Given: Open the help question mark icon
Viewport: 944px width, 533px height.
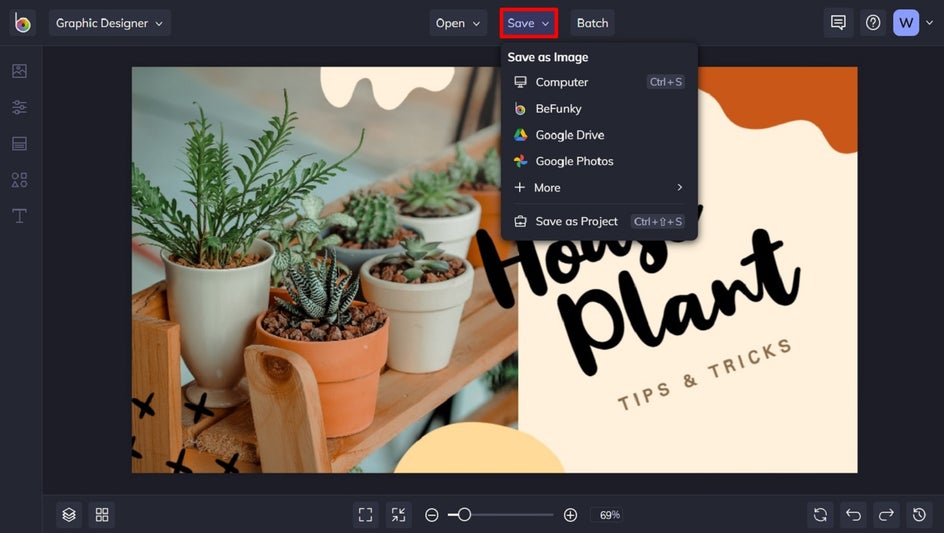Looking at the screenshot, I should (873, 23).
